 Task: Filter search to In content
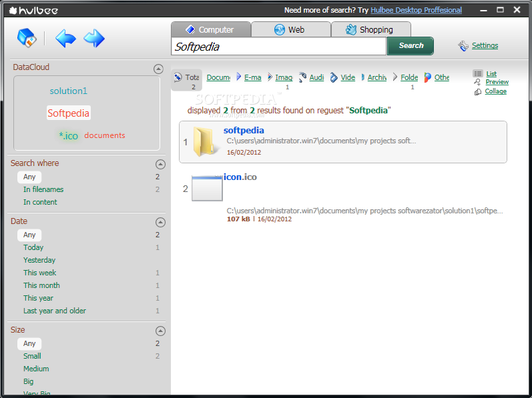coord(40,202)
